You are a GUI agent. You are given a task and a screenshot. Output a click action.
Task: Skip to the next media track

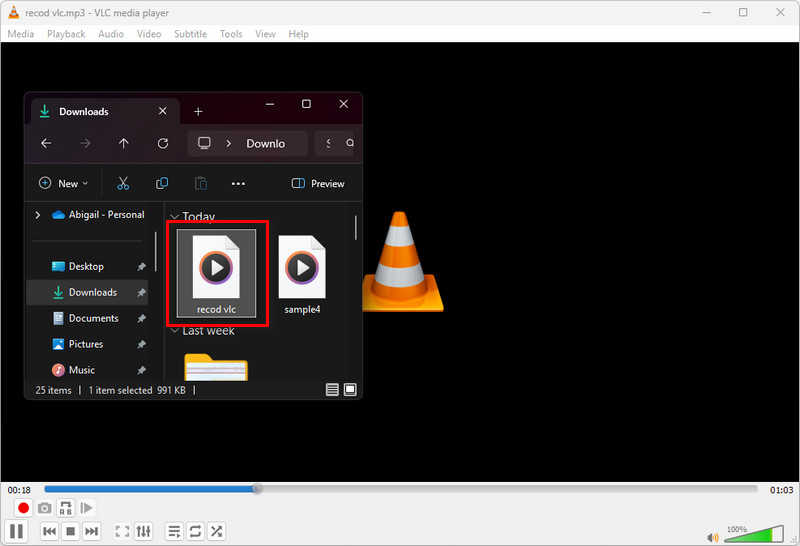[91, 531]
